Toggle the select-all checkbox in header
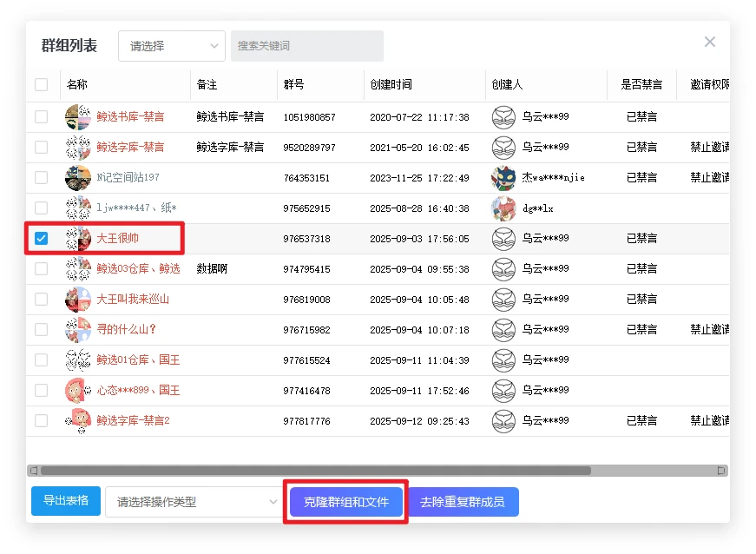The height and width of the screenshot is (554, 756). [42, 85]
